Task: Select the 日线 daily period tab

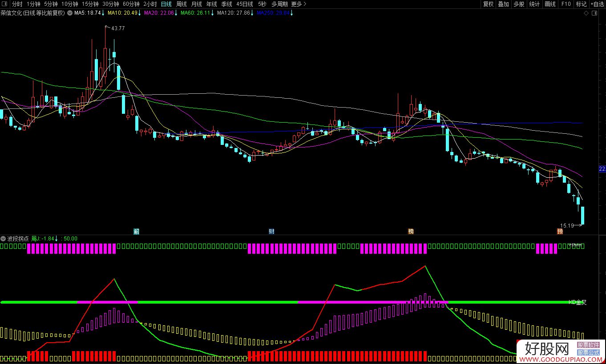Action: [166, 4]
